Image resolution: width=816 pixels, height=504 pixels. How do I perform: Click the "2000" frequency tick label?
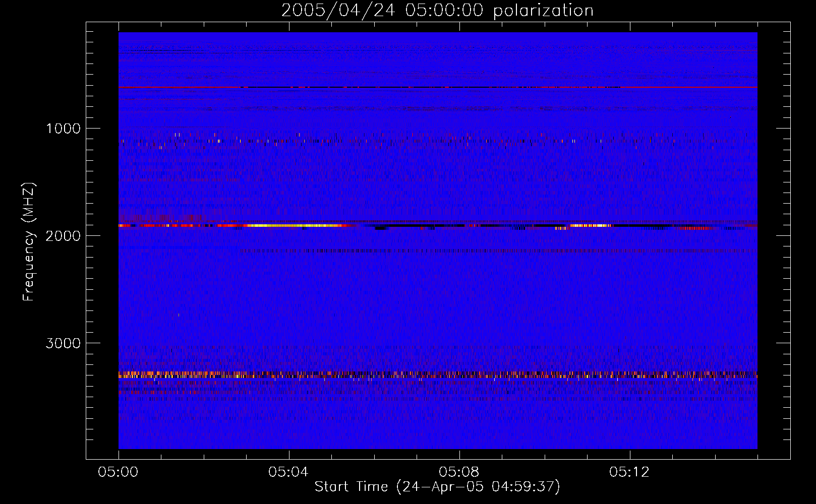(x=63, y=236)
